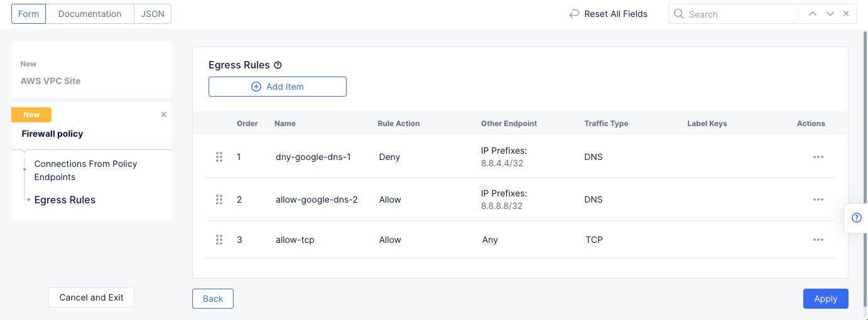Click Add Item to create egress rule
The height and width of the screenshot is (320, 868).
[x=278, y=87]
